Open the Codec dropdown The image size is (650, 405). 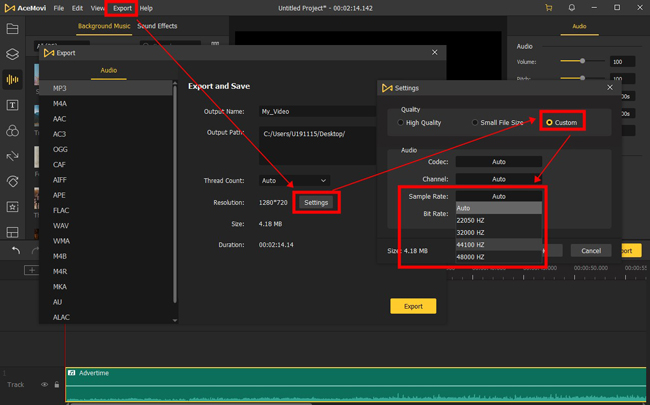point(499,162)
